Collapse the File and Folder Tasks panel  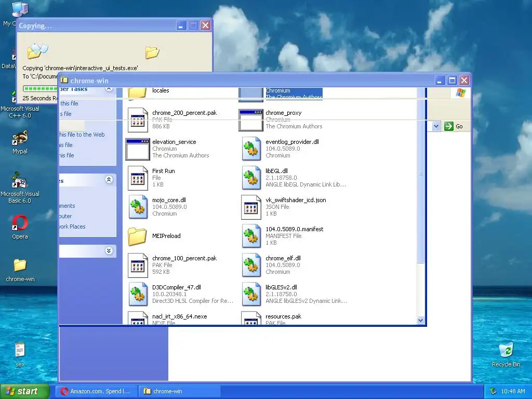coord(109,89)
